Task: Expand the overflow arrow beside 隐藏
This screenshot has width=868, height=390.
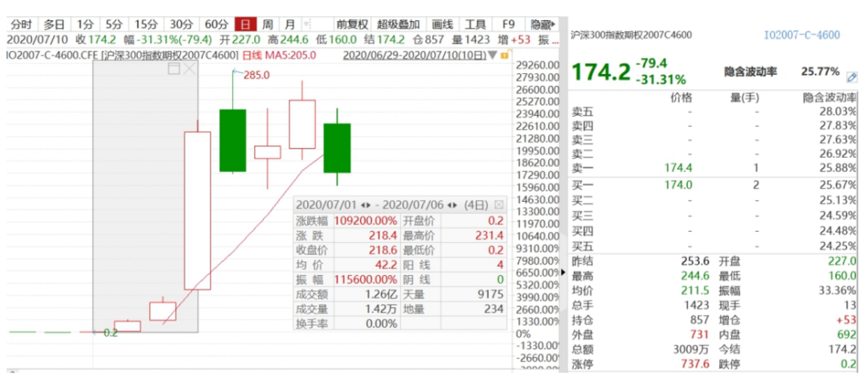Action: (554, 24)
